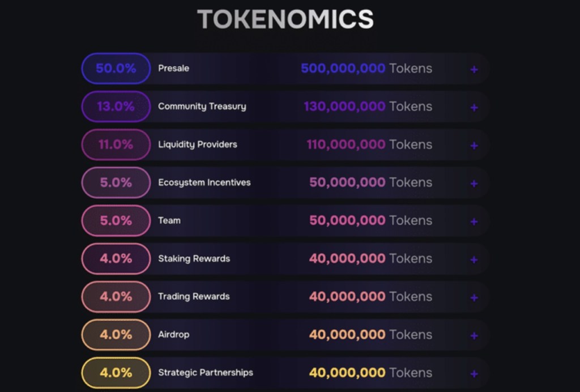Expand the Liquidity Providers plus icon
The image size is (580, 392).
474,146
